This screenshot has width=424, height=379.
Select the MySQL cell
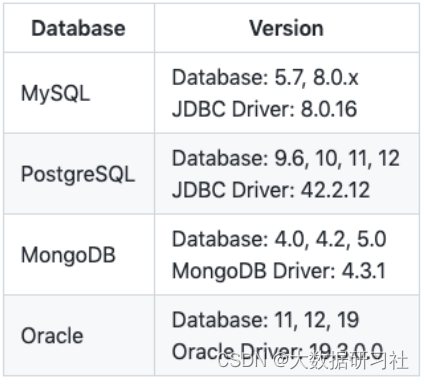tap(79, 93)
